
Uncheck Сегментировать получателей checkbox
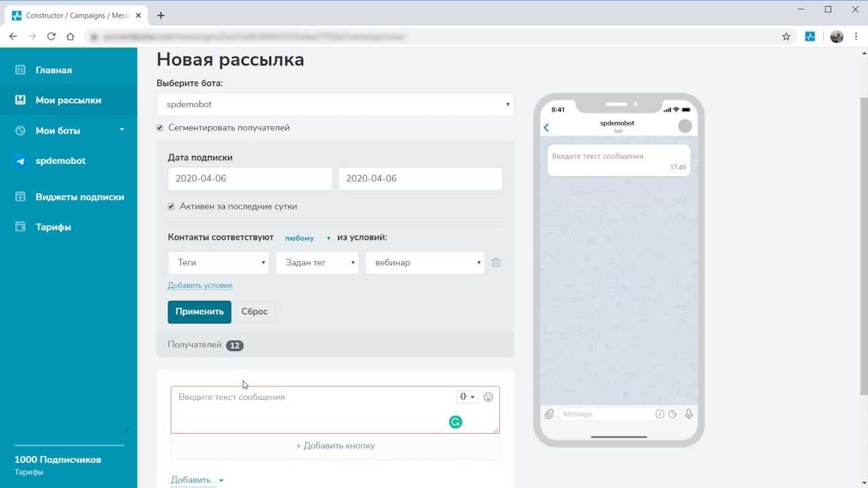pos(160,127)
